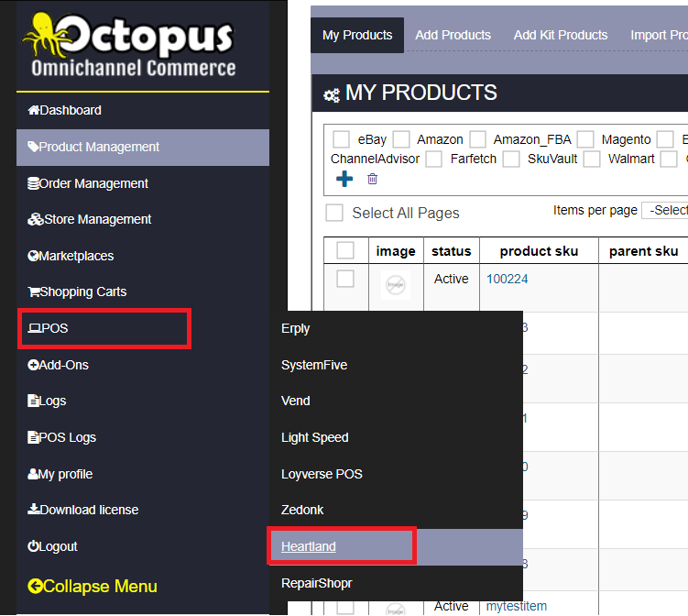Tick the eBay checkbox
The width and height of the screenshot is (688, 616).
pyautogui.click(x=341, y=139)
